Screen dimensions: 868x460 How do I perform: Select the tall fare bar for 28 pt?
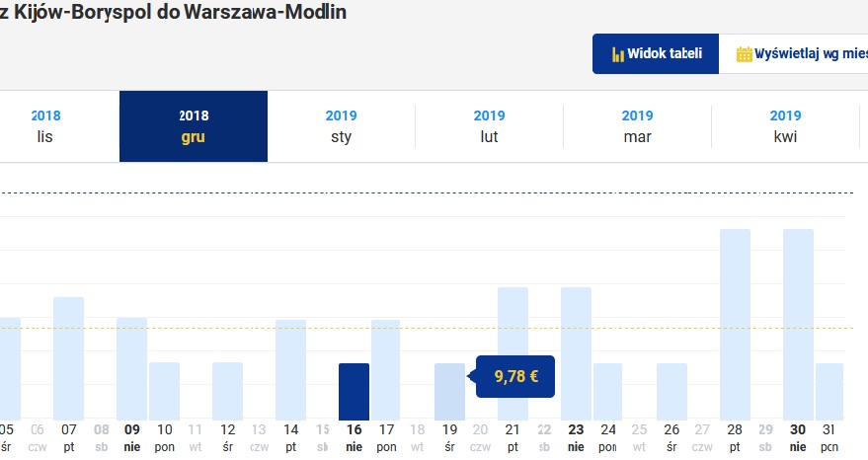735,325
